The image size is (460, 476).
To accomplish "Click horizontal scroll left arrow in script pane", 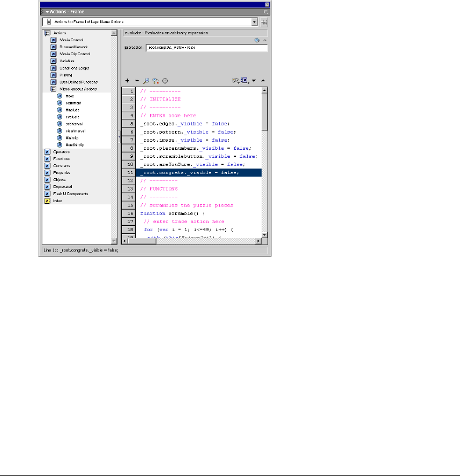I will [124, 241].
